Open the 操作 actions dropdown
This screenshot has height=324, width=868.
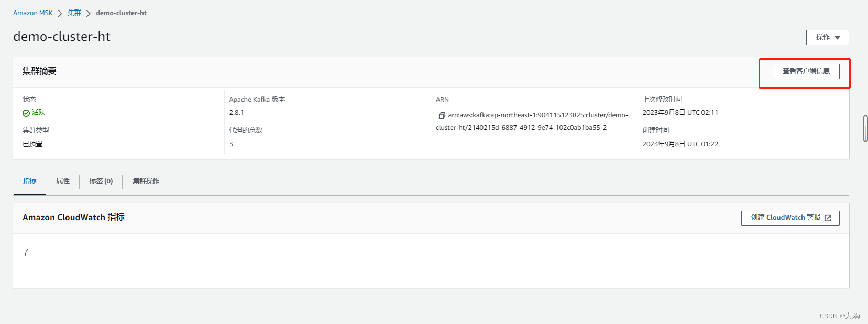tap(827, 37)
